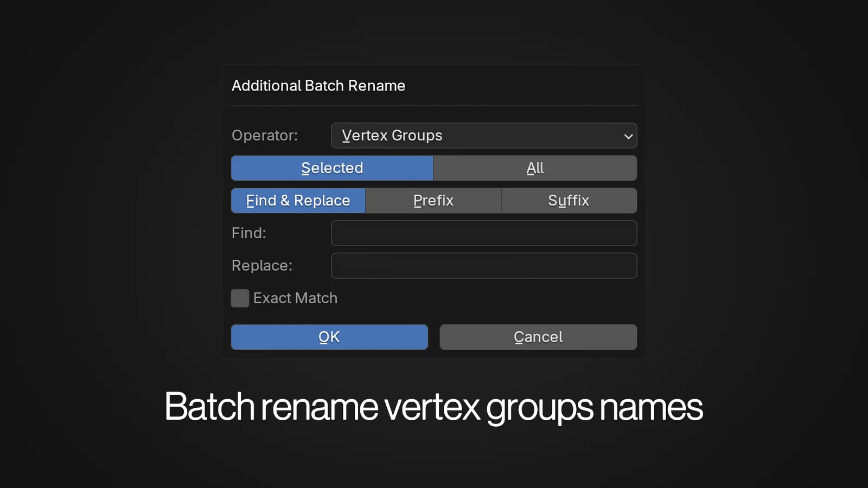Click the Additional Batch Rename dialog header
This screenshot has width=868, height=488.
(318, 85)
